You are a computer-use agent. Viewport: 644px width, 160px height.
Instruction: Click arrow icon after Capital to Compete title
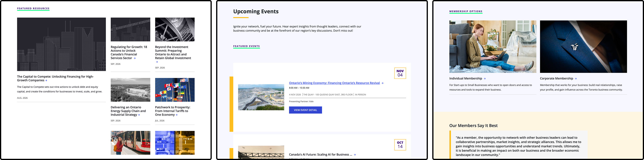click(x=46, y=80)
